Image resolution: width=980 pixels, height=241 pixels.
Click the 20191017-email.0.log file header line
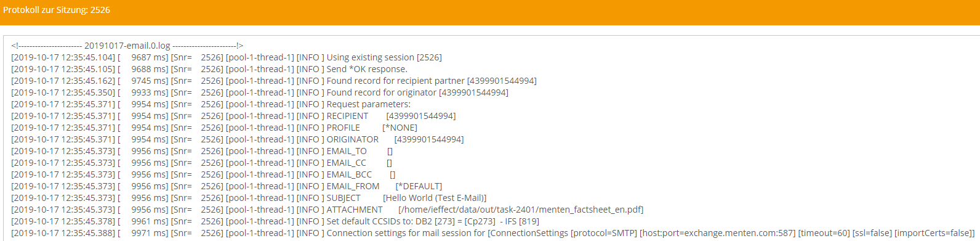pyautogui.click(x=127, y=46)
